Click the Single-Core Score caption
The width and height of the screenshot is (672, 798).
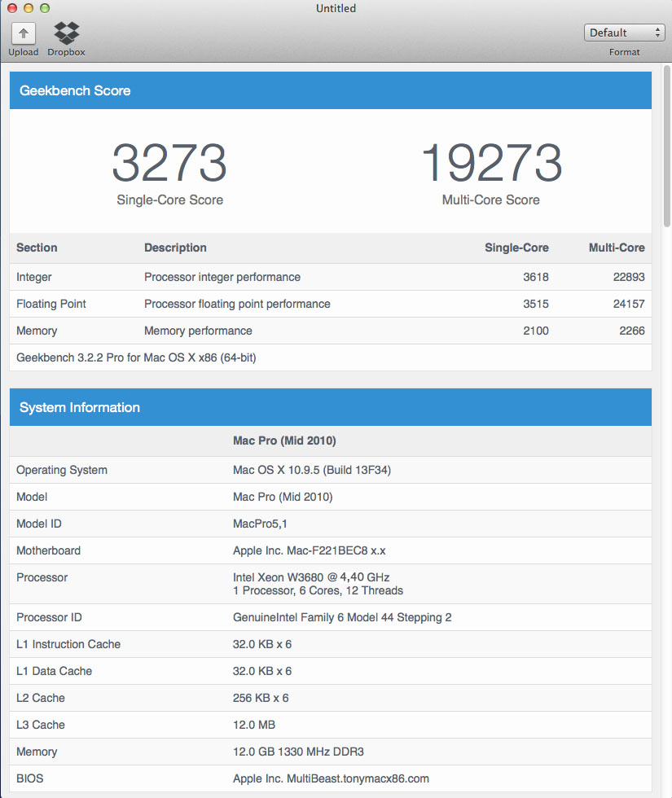(169, 200)
